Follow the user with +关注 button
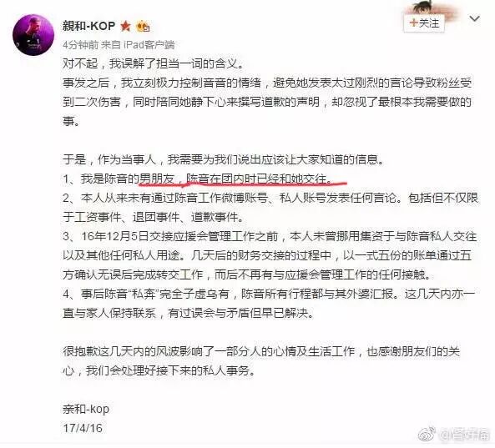Screen dimensions: 495x448 click(424, 23)
